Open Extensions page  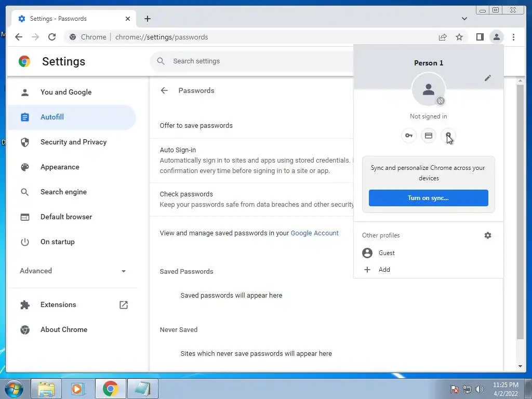72,304
